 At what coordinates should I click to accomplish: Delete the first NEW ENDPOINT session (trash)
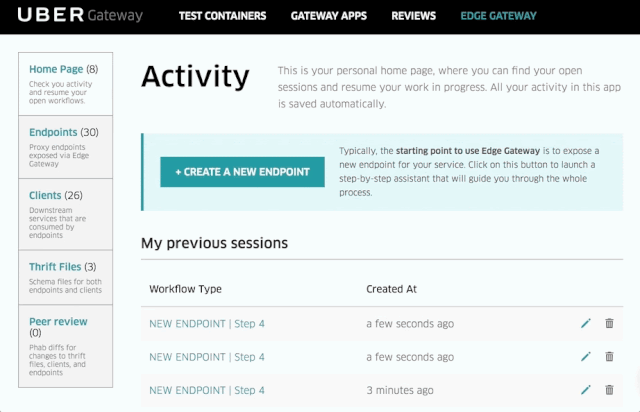click(x=610, y=324)
